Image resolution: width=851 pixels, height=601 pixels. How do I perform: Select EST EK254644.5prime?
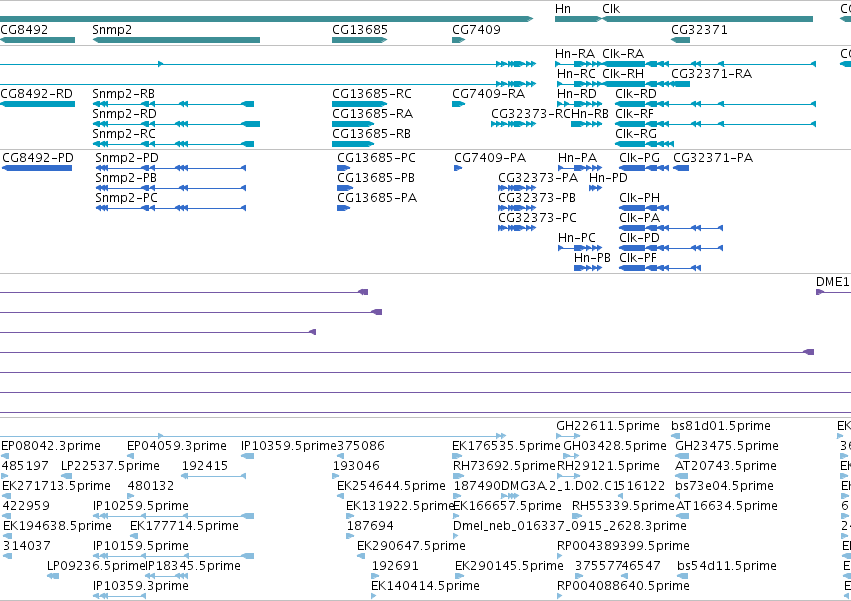tap(391, 486)
